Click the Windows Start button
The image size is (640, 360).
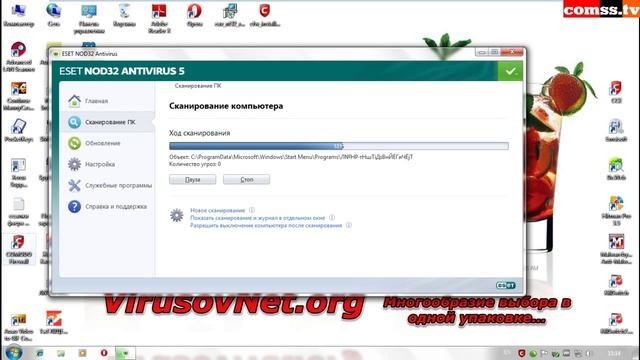[13, 353]
